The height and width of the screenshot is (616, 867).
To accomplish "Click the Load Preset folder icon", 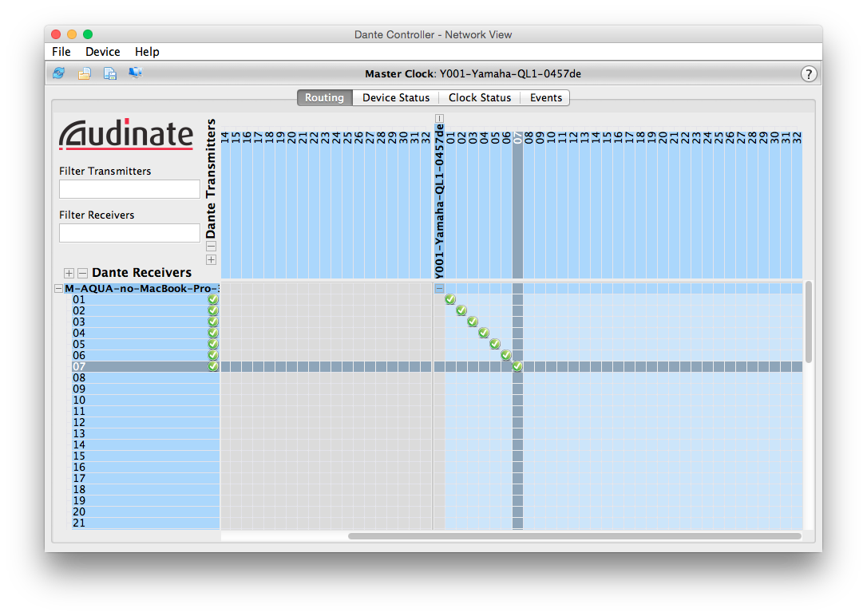I will (x=84, y=73).
